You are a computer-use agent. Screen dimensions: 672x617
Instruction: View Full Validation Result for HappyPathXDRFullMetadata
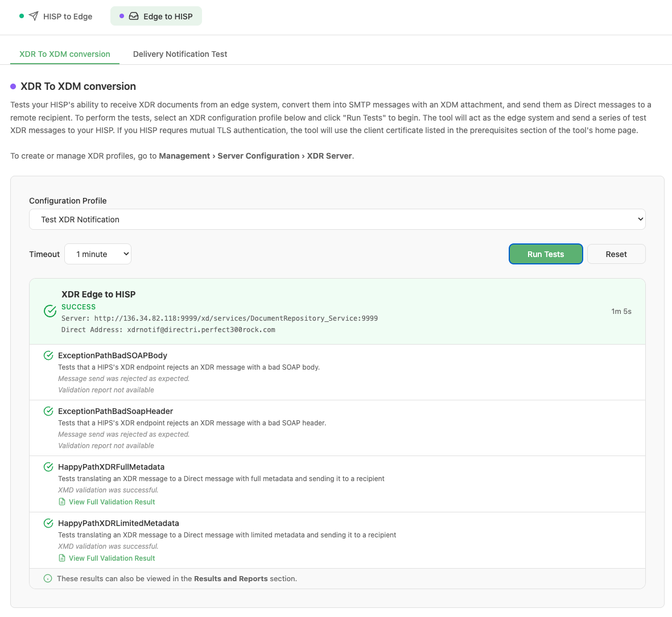107,502
